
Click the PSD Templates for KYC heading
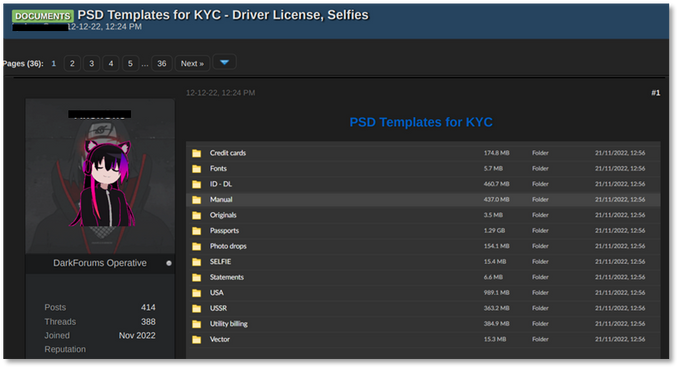coord(421,122)
